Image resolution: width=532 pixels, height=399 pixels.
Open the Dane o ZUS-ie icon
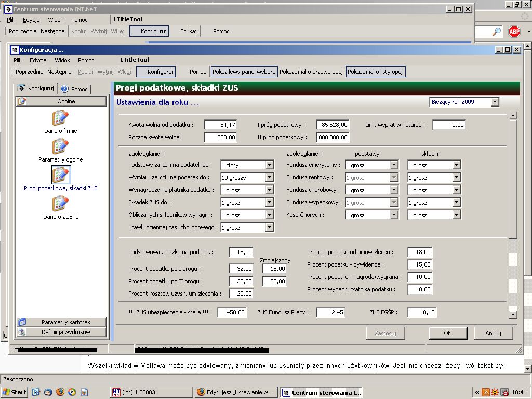60,204
